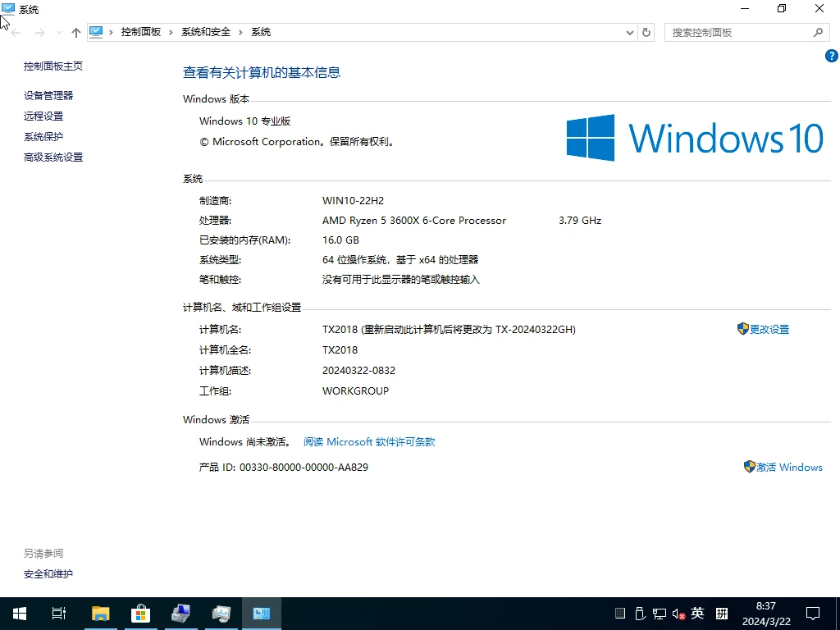The image size is (840, 630).
Task: Open 高级系统设置 from sidebar
Action: [53, 157]
